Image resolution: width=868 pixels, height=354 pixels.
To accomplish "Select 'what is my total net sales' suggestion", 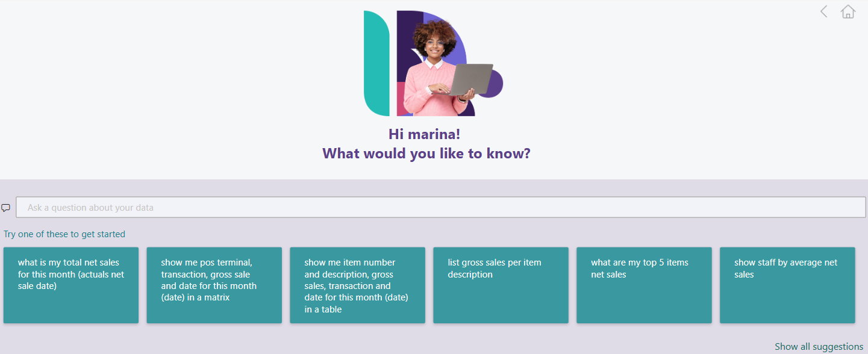I will click(x=71, y=285).
